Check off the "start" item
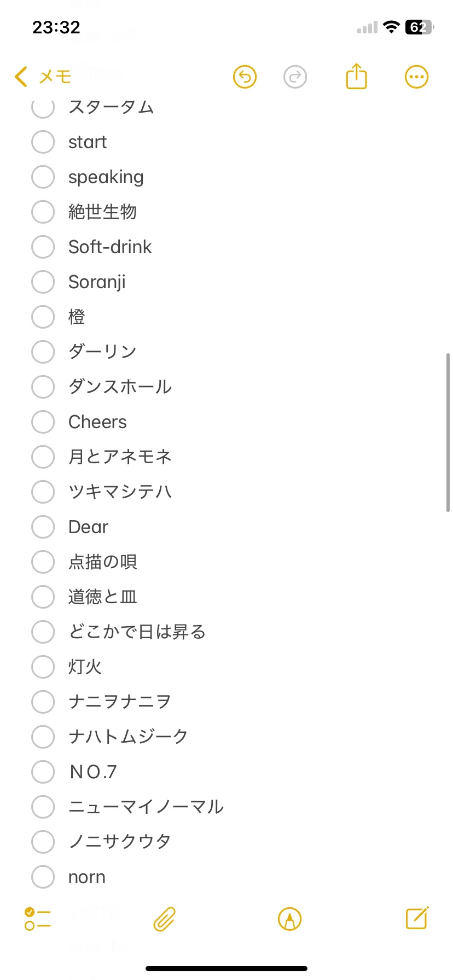453x980 pixels. click(43, 142)
